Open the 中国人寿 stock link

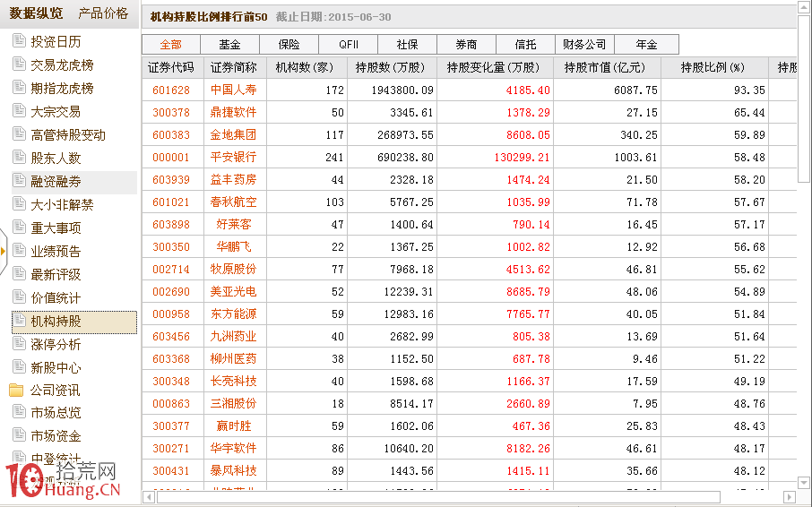(234, 90)
